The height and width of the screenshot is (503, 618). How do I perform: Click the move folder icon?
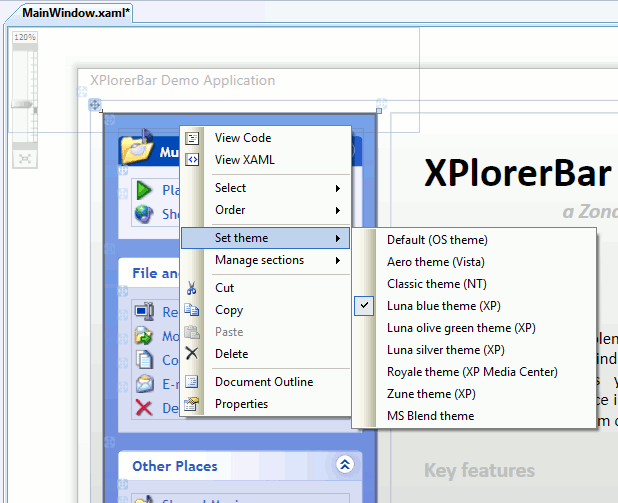coord(143,335)
